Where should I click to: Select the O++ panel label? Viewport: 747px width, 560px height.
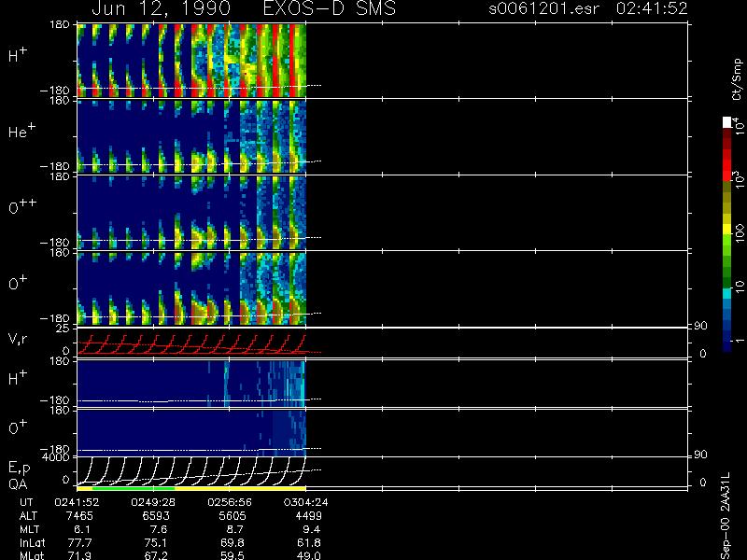point(22,206)
